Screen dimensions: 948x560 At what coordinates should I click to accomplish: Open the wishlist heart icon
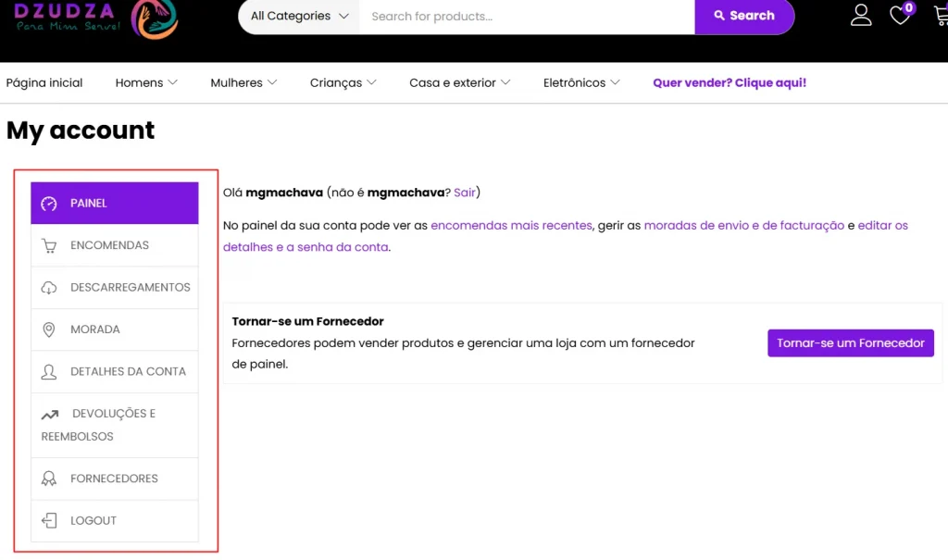point(900,15)
